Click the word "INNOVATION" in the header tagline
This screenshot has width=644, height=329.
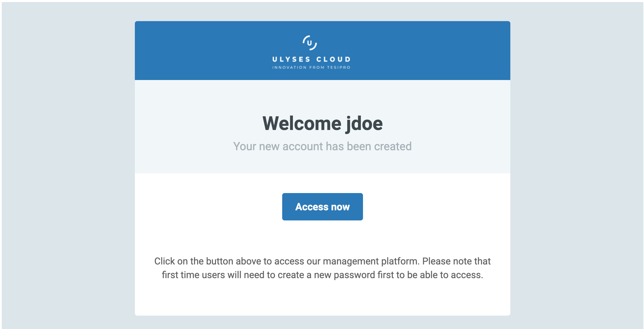tap(289, 68)
